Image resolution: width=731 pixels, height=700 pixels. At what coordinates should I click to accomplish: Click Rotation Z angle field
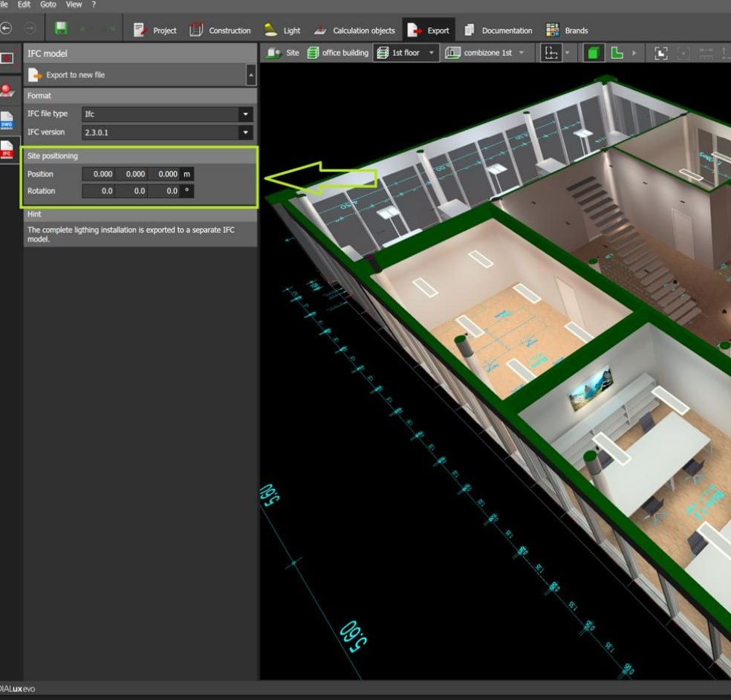(x=163, y=191)
